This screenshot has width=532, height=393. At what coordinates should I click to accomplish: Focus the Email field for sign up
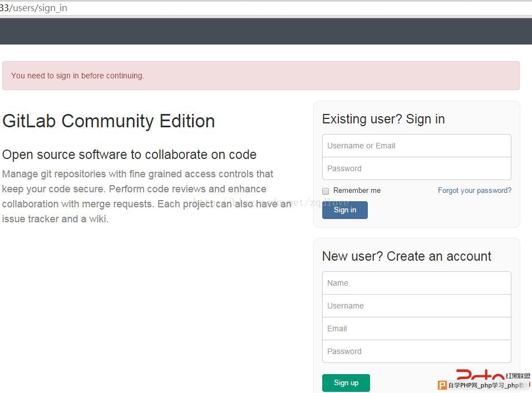point(417,329)
